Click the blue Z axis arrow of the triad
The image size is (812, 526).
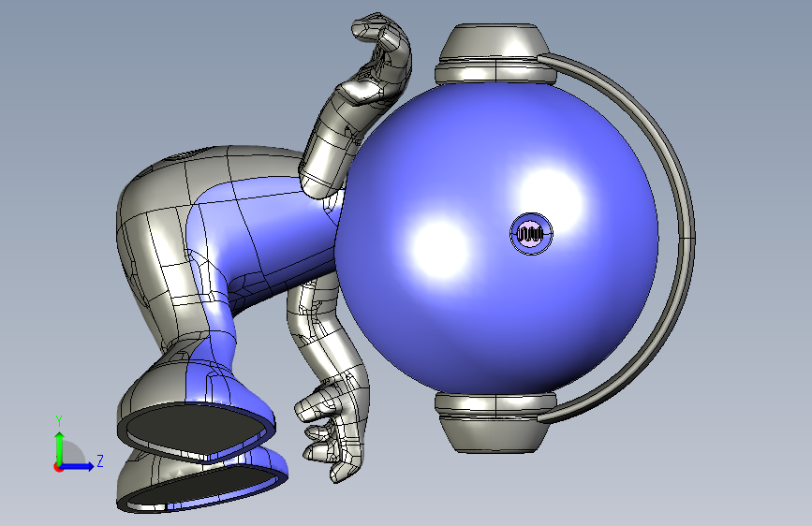tap(78, 466)
